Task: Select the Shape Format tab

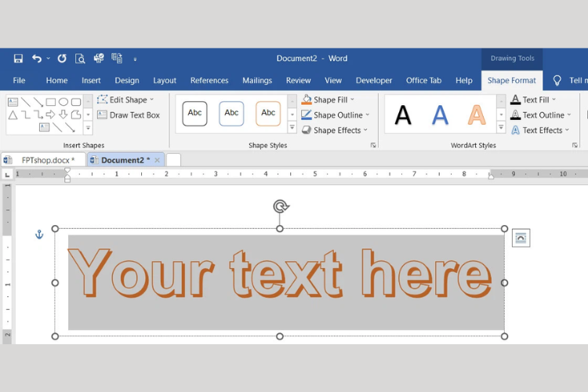Action: click(511, 80)
